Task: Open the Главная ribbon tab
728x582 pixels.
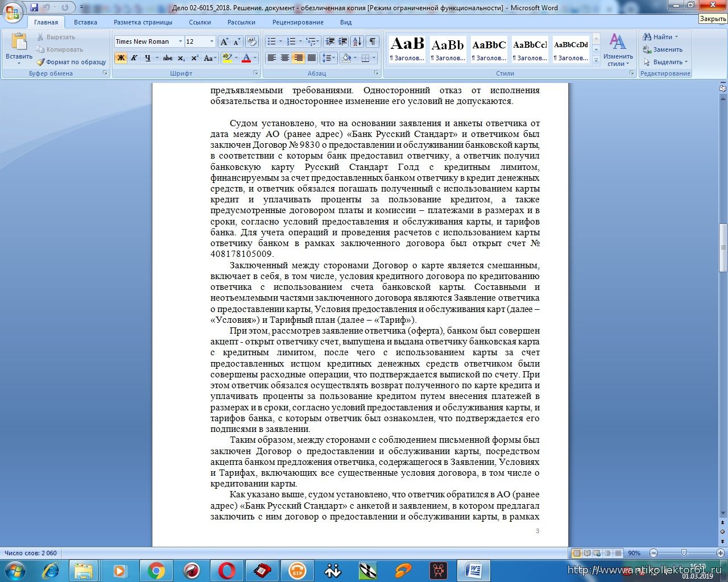Action: [x=45, y=22]
